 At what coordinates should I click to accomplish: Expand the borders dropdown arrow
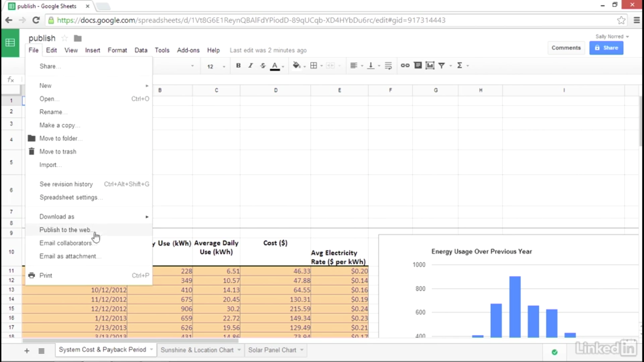(x=322, y=66)
